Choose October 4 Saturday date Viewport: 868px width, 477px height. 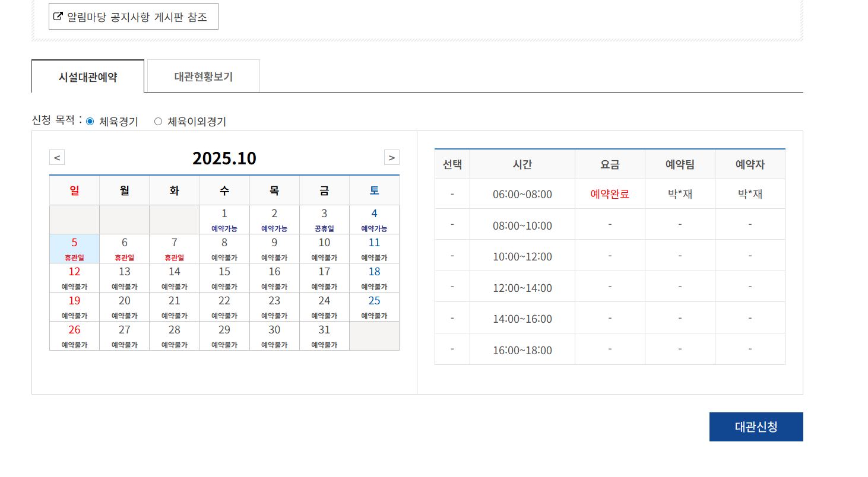coord(374,220)
